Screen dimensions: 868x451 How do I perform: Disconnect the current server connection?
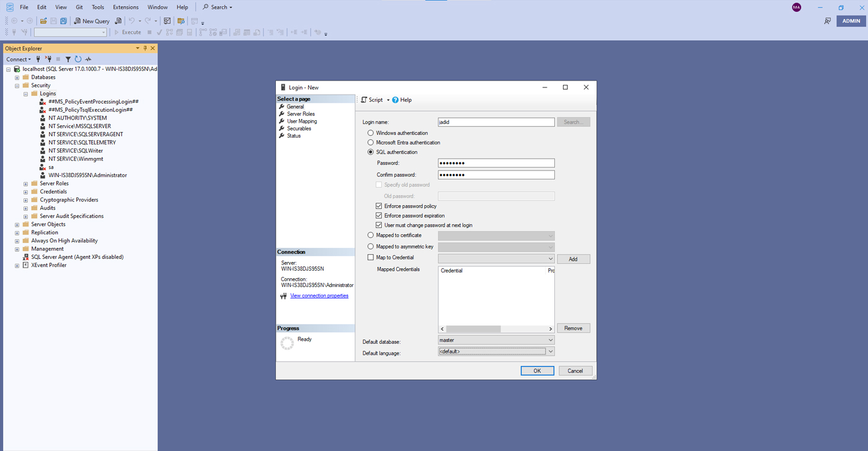tap(48, 59)
